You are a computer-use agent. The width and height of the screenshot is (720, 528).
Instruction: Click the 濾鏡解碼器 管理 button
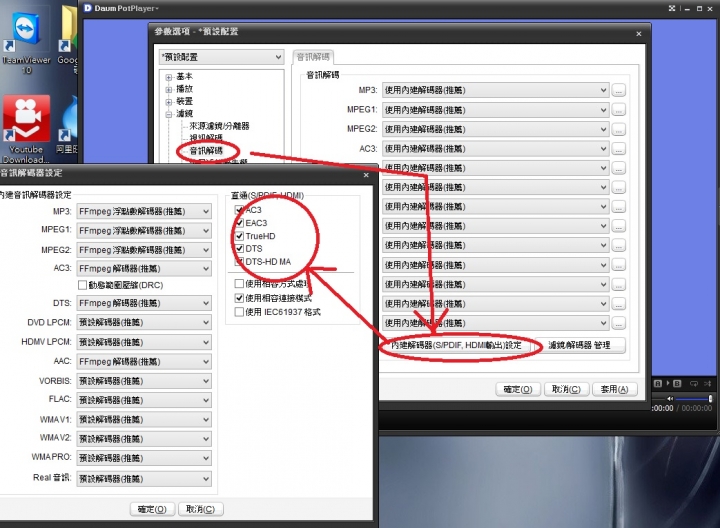click(x=579, y=345)
